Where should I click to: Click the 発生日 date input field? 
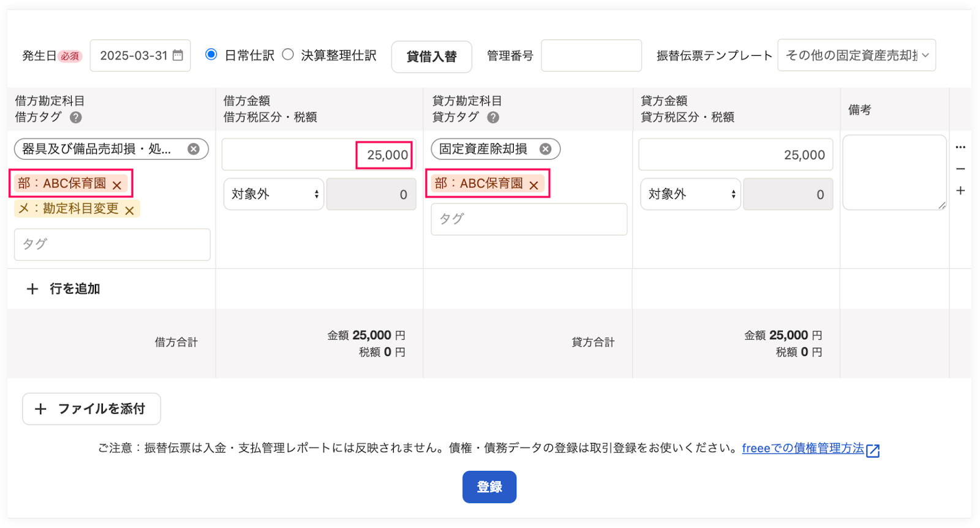(140, 55)
